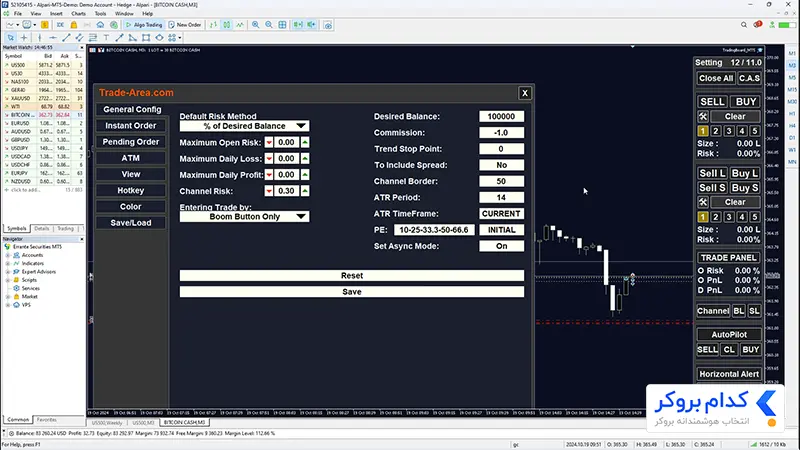Image resolution: width=800 pixels, height=450 pixels.
Task: Open Entering Trade by dropdown
Action: tap(244, 216)
